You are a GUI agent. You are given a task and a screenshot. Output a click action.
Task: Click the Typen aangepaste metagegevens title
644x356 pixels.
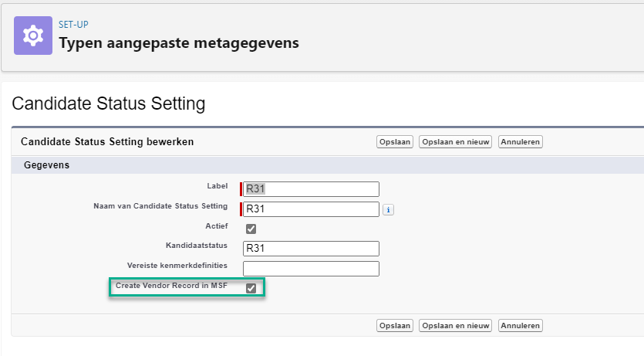[x=179, y=42]
